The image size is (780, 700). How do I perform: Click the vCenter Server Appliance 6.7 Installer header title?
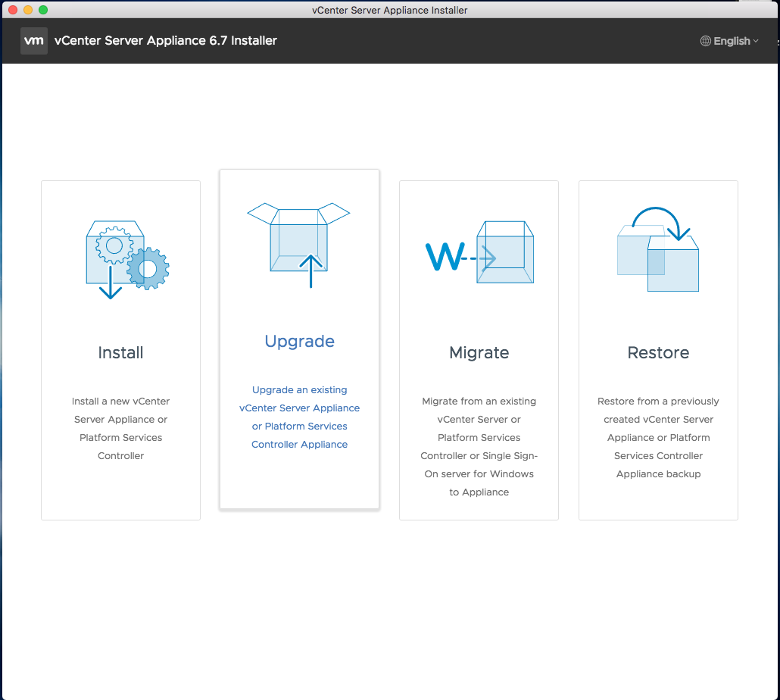[166, 41]
